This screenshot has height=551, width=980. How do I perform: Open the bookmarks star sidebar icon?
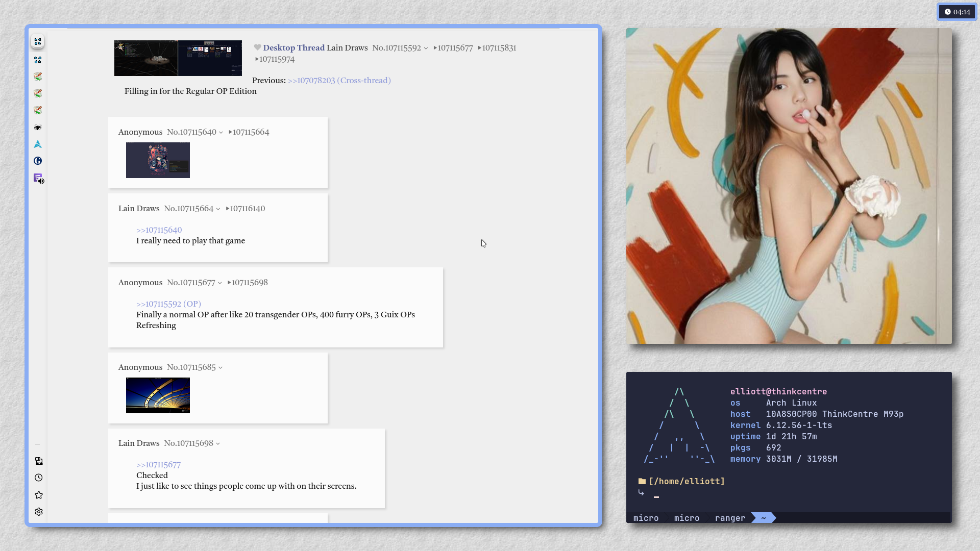[x=39, y=495]
